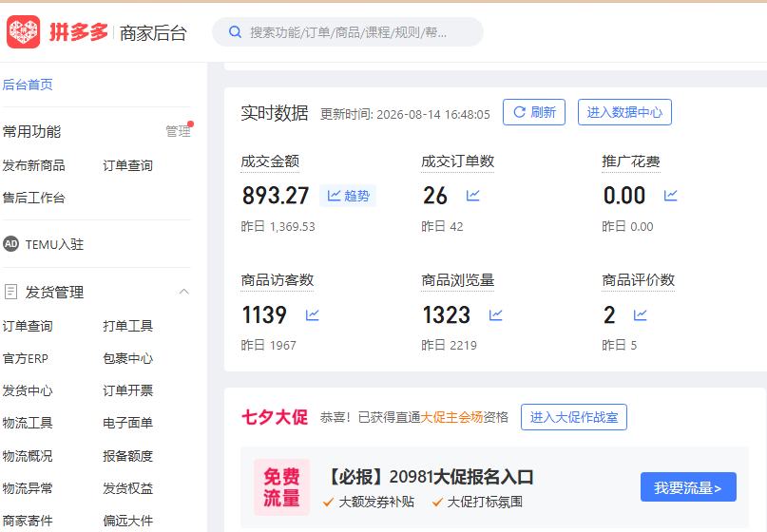Click the Pinduoduo heart logo icon

[x=23, y=32]
